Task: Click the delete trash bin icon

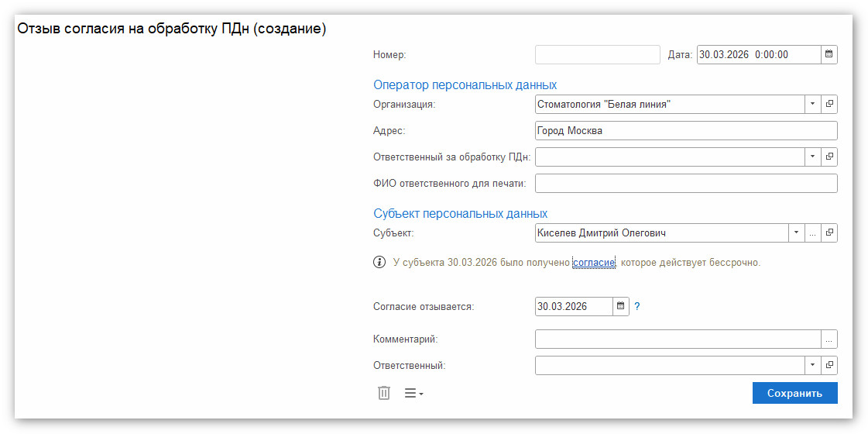Action: tap(384, 393)
